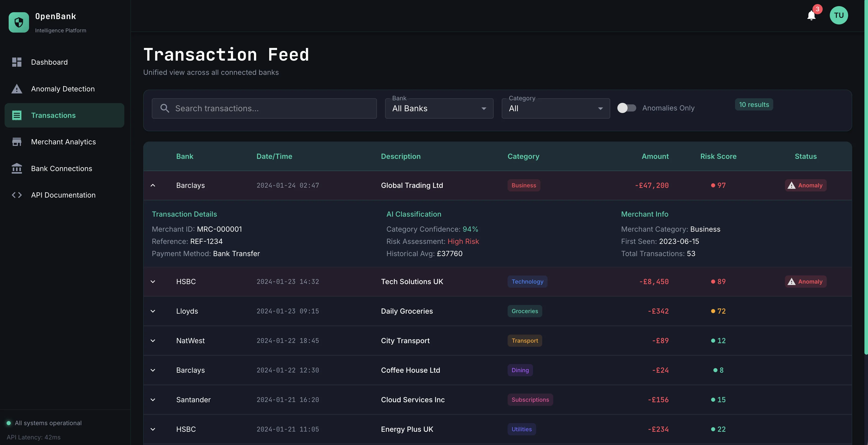Toggle the Anomalies Only switch

coord(627,108)
